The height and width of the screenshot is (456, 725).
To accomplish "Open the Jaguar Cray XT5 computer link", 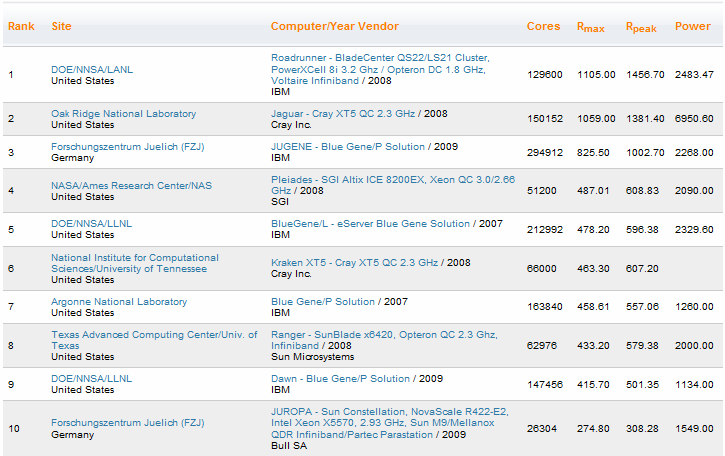I will (343, 113).
